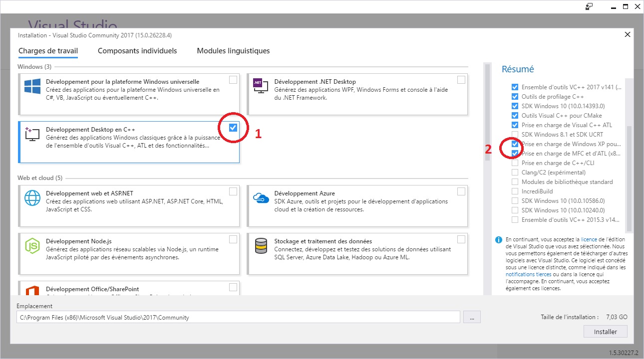This screenshot has height=359, width=644.
Task: Click the Node.js hexagon icon
Action: (32, 246)
